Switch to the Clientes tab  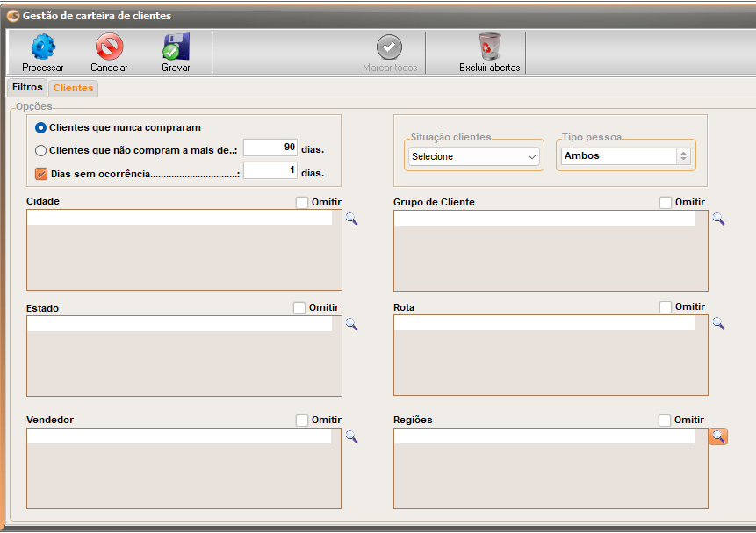(x=73, y=88)
